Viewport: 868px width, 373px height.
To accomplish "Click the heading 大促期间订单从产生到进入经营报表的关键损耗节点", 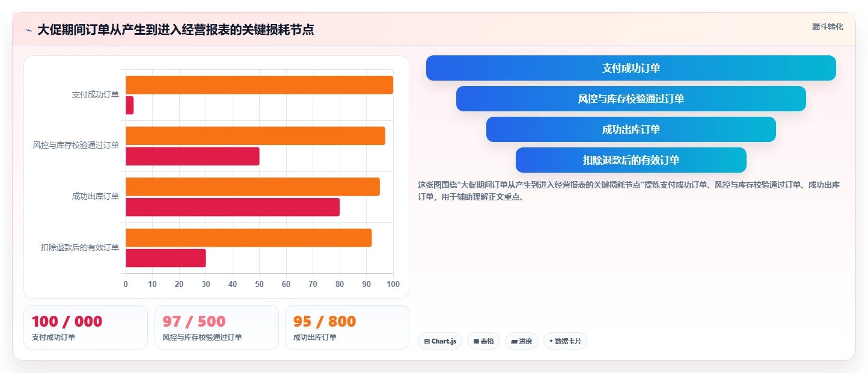I will pyautogui.click(x=176, y=30).
